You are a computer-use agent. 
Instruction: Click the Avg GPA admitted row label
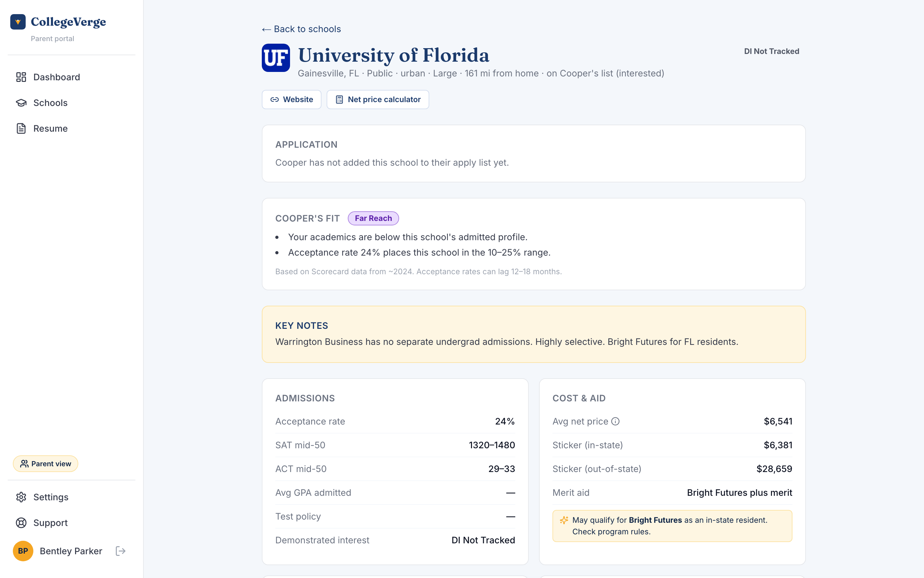(x=313, y=492)
